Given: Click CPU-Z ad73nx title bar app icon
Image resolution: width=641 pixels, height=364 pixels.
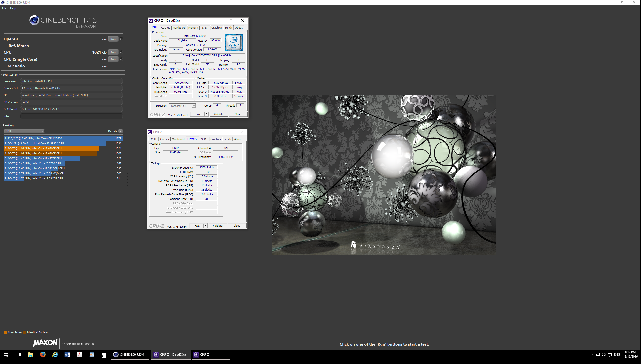Looking at the screenshot, I should click(x=151, y=21).
